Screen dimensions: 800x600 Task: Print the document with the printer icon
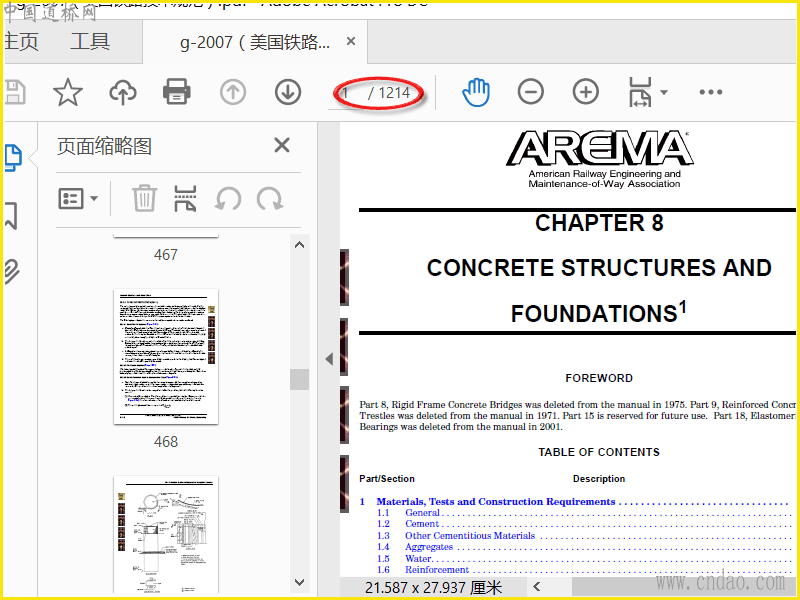click(x=177, y=92)
